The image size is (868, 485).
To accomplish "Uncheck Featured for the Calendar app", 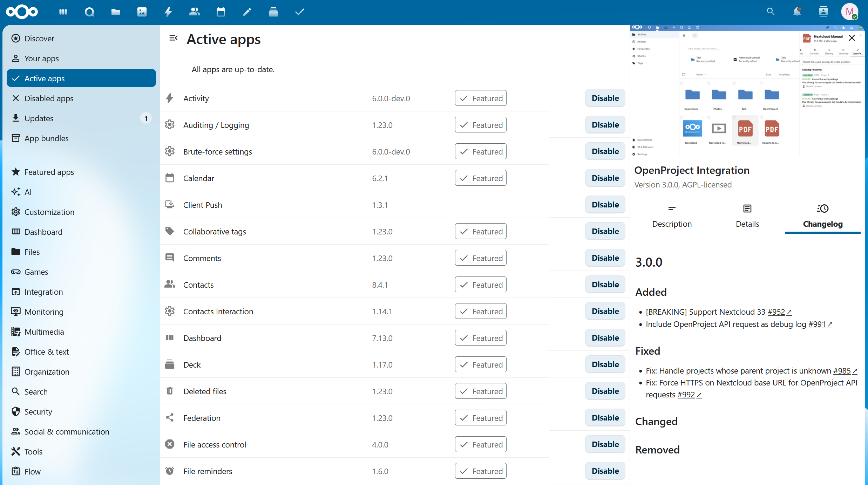I will click(481, 178).
